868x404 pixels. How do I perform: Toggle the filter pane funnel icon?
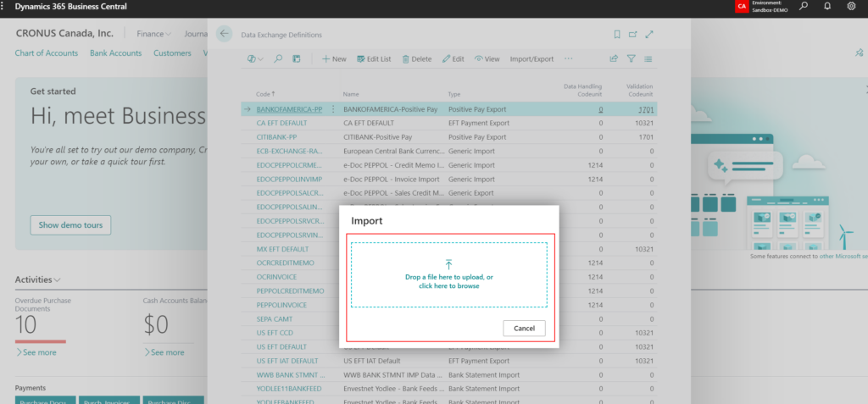pyautogui.click(x=631, y=58)
